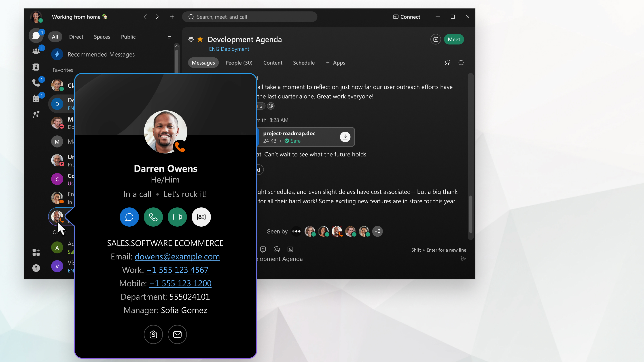Expand the Public channels section in sidebar

tap(128, 37)
